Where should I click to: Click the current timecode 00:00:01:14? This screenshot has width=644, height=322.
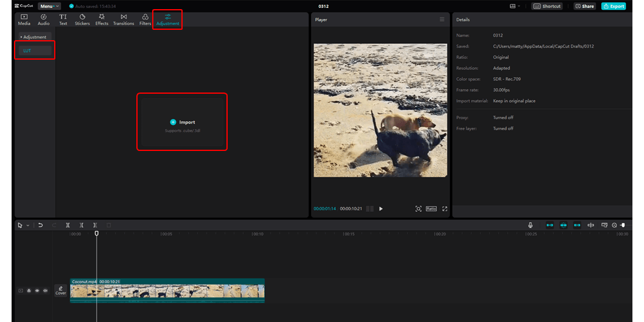tap(324, 209)
